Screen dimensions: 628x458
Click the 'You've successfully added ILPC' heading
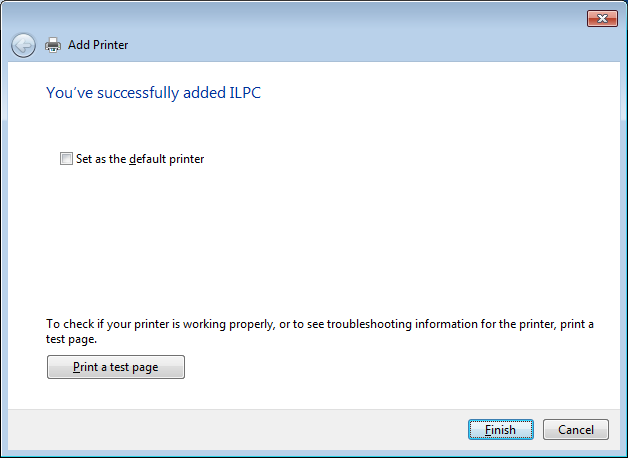[x=154, y=93]
